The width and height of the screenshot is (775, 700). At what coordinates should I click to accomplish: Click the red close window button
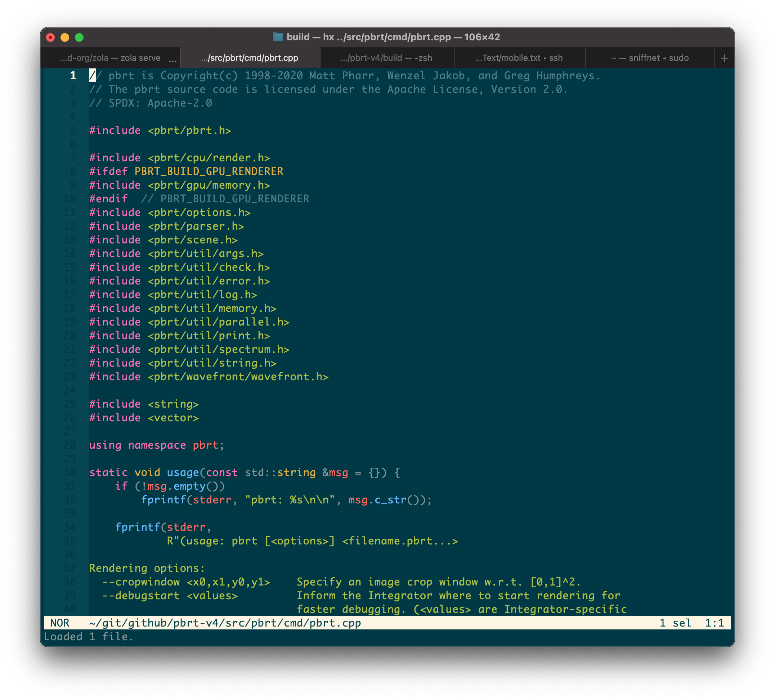tap(50, 37)
